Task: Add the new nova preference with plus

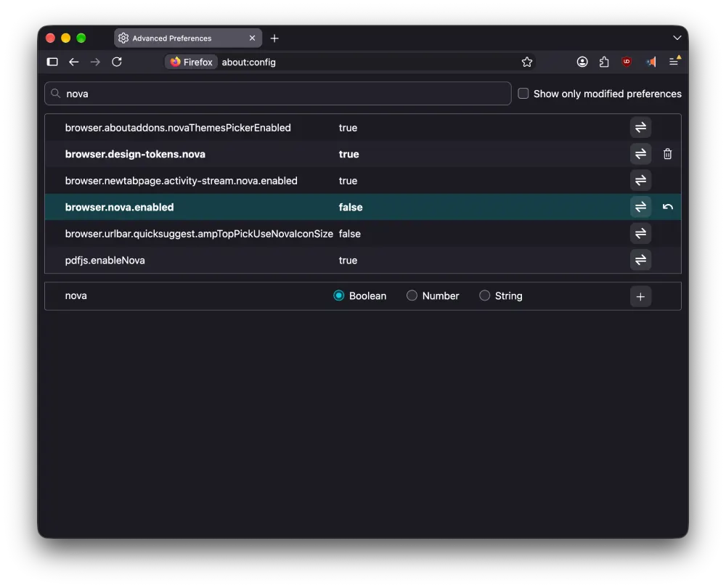Action: pos(640,296)
